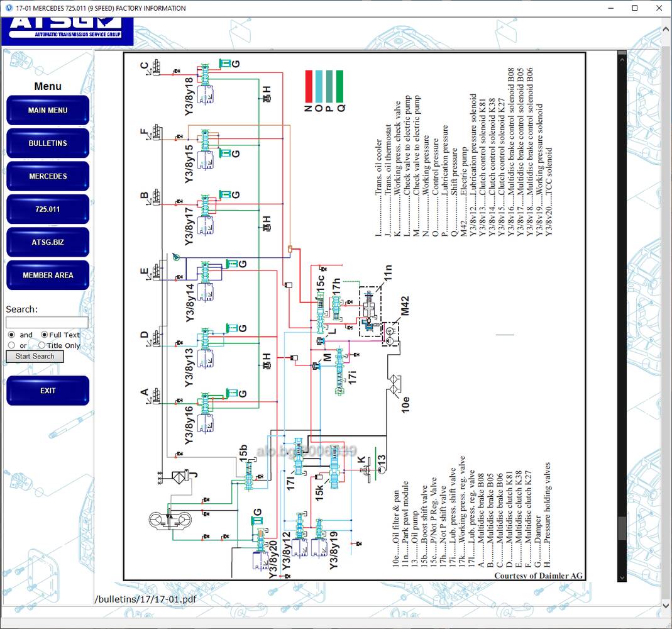672x629 pixels.
Task: Click the 11n park pawl module symbol
Action: pos(370,311)
